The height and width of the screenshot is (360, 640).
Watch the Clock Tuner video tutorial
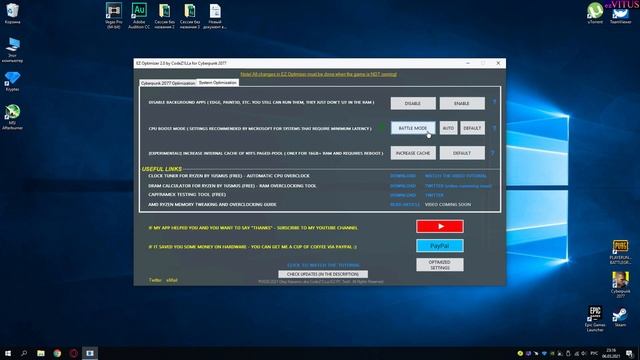tap(456, 176)
